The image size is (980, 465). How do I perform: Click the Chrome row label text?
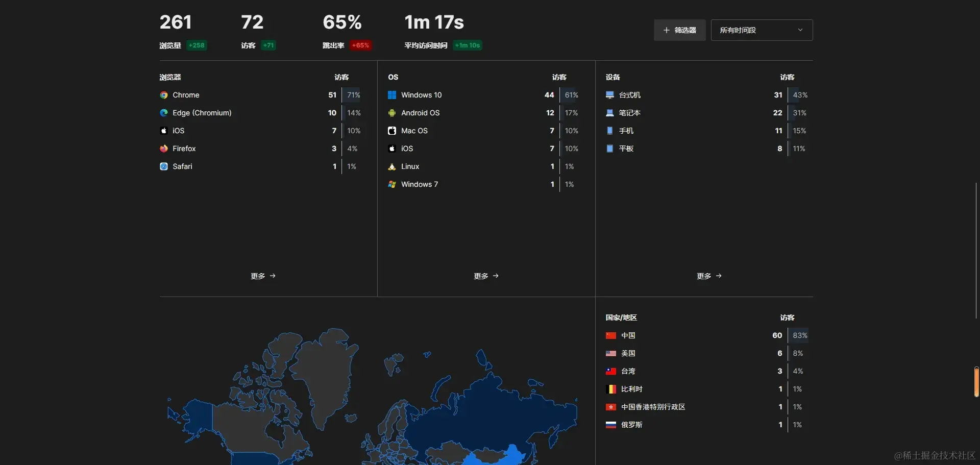(x=186, y=95)
